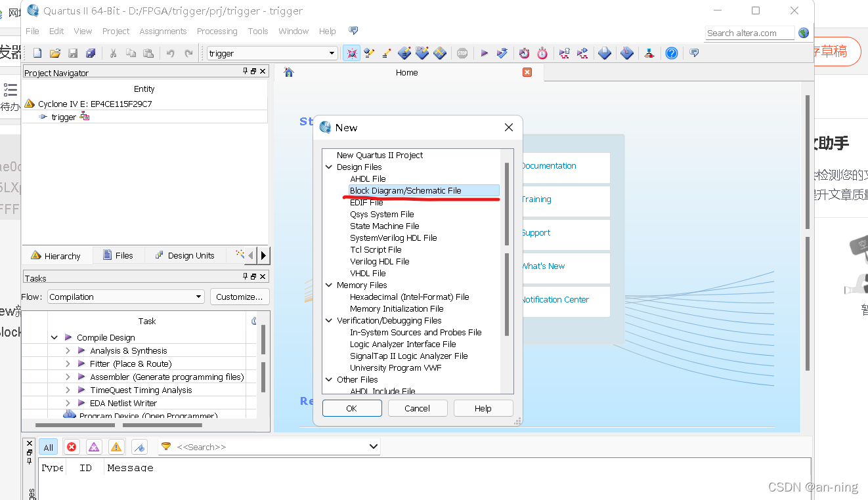Show error messages with red X filter

(72, 447)
